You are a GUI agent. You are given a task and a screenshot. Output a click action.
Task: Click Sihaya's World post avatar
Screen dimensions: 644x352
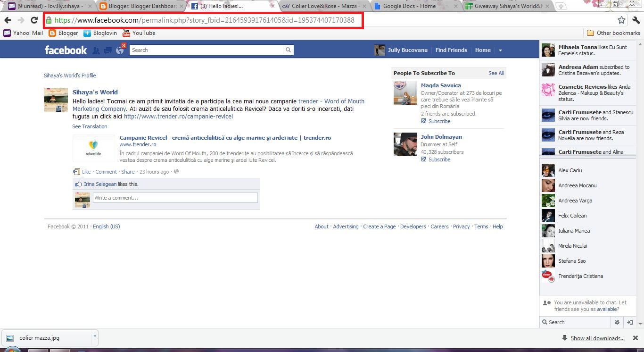(x=56, y=100)
